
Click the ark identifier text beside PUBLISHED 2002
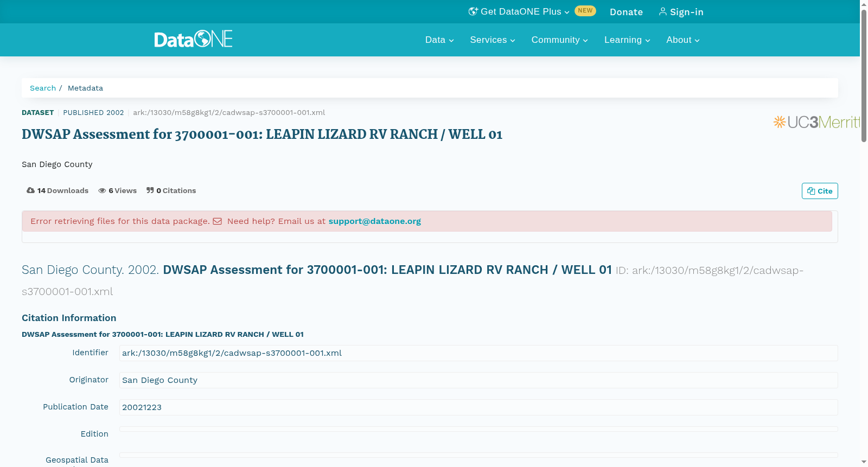(229, 113)
